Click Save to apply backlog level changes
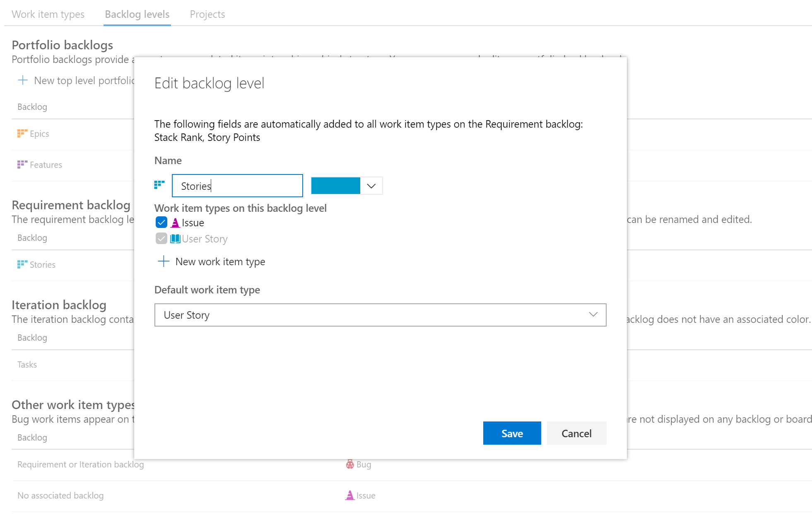 [511, 433]
